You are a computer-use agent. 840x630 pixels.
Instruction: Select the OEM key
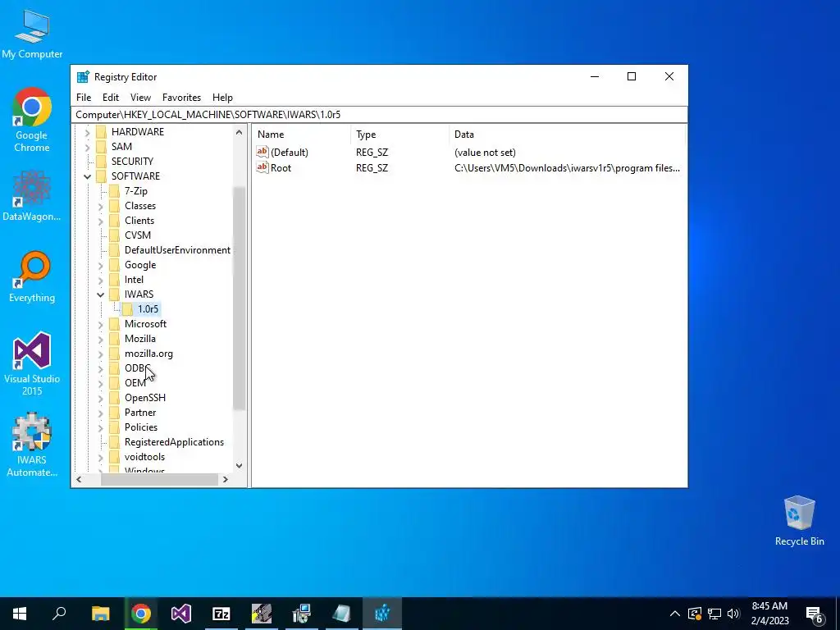tap(135, 383)
